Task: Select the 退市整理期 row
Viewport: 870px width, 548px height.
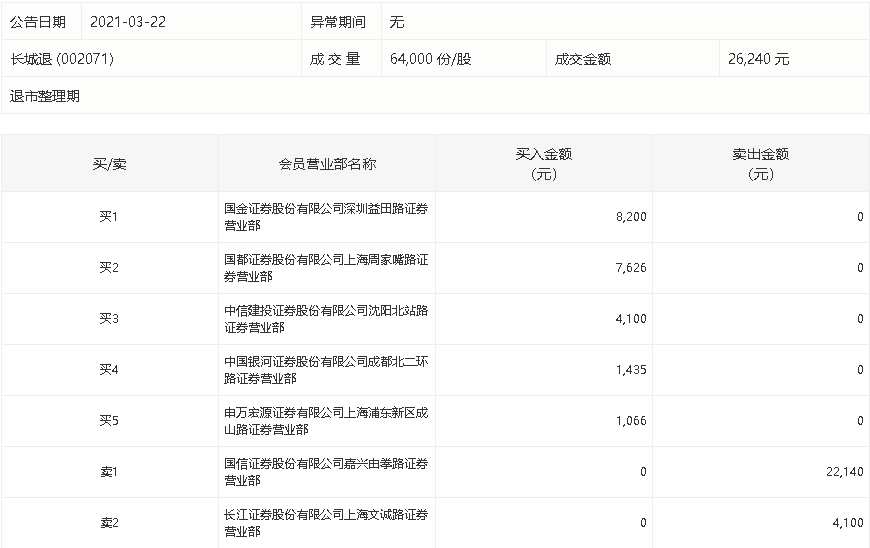Action: point(435,96)
